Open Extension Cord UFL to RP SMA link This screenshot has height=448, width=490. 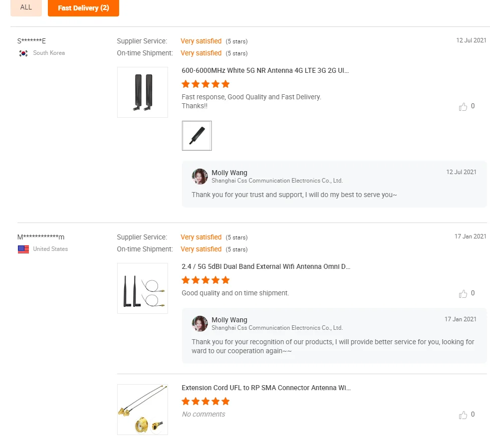pos(266,388)
